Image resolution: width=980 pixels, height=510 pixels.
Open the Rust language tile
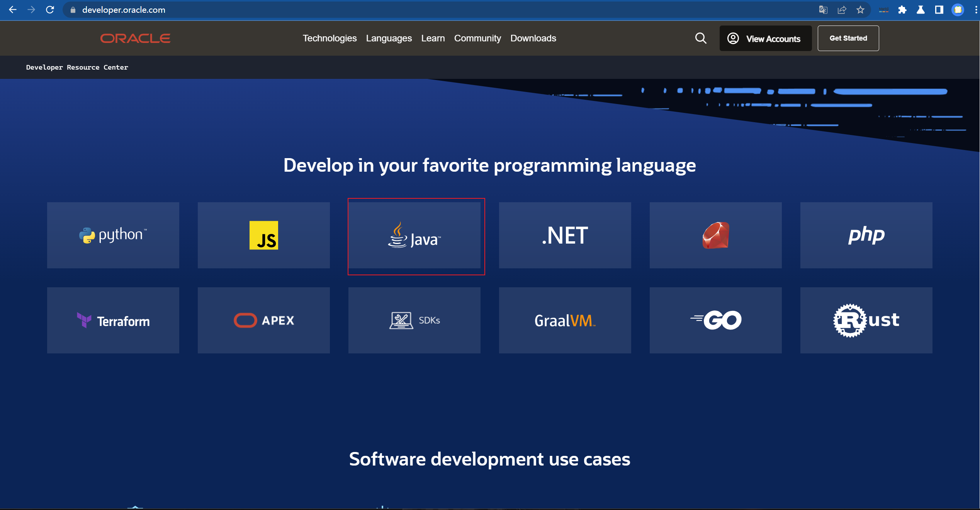tap(866, 320)
